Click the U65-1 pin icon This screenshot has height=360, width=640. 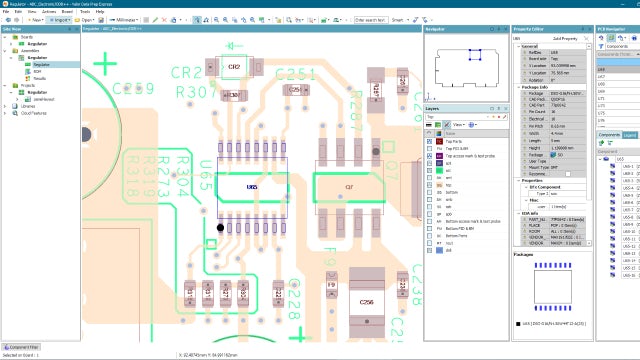coord(613,166)
